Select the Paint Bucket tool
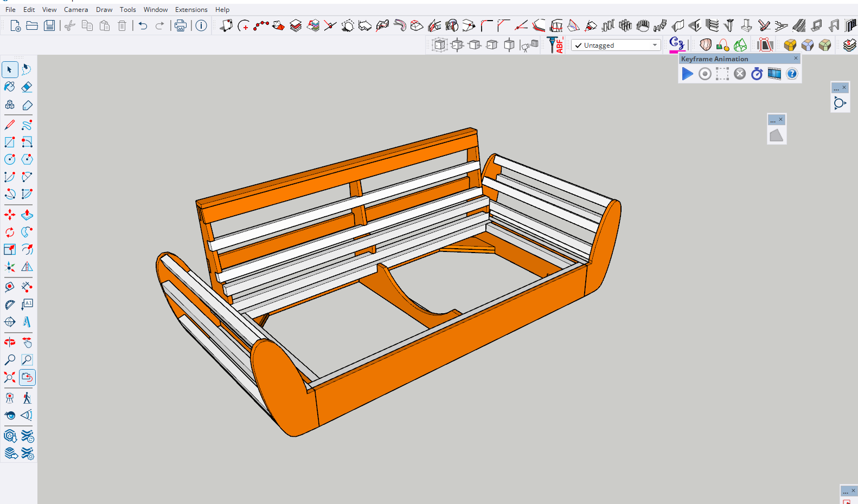Viewport: 858px width, 504px height. click(10, 87)
